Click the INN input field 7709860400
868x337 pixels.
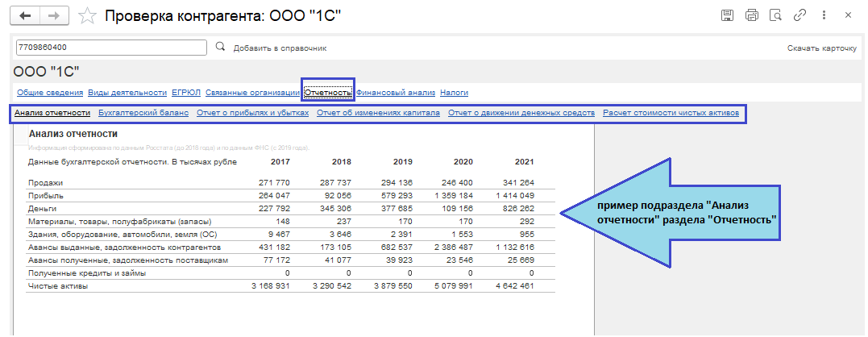point(111,48)
